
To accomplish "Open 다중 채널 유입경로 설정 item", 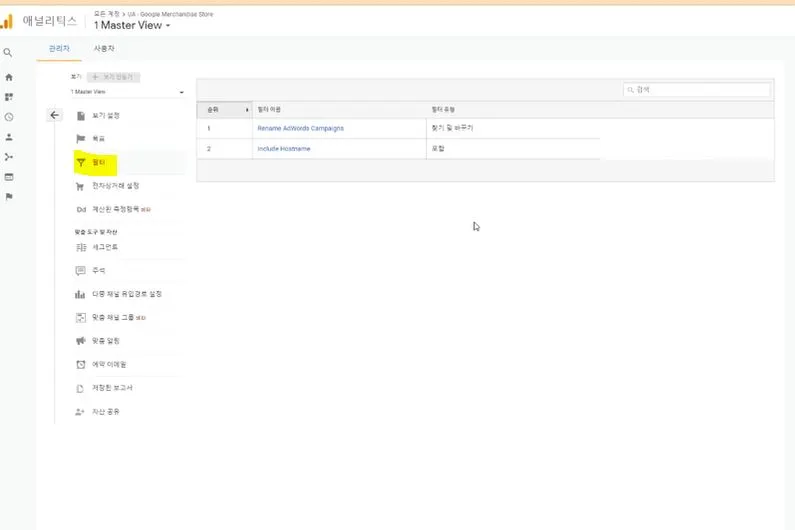I will pyautogui.click(x=127, y=294).
